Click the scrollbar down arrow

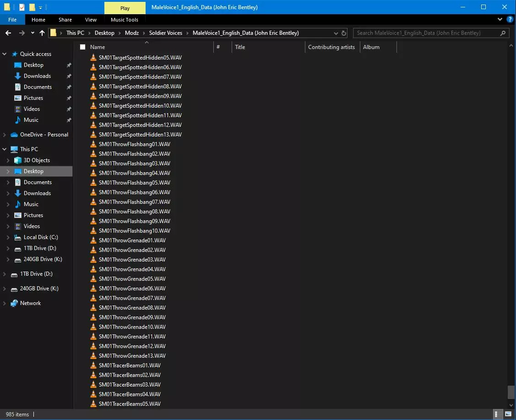pyautogui.click(x=511, y=405)
